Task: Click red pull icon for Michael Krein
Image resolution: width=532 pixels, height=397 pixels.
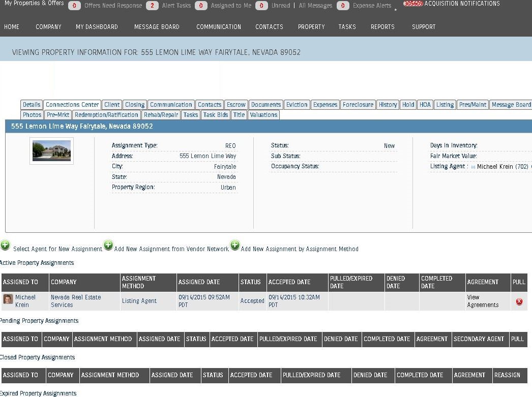Action: coord(519,301)
